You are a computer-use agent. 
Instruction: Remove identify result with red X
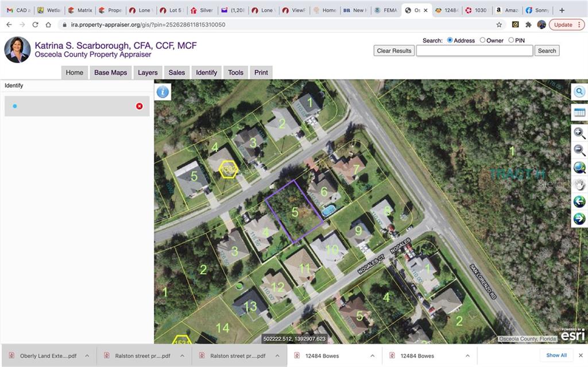click(x=140, y=106)
